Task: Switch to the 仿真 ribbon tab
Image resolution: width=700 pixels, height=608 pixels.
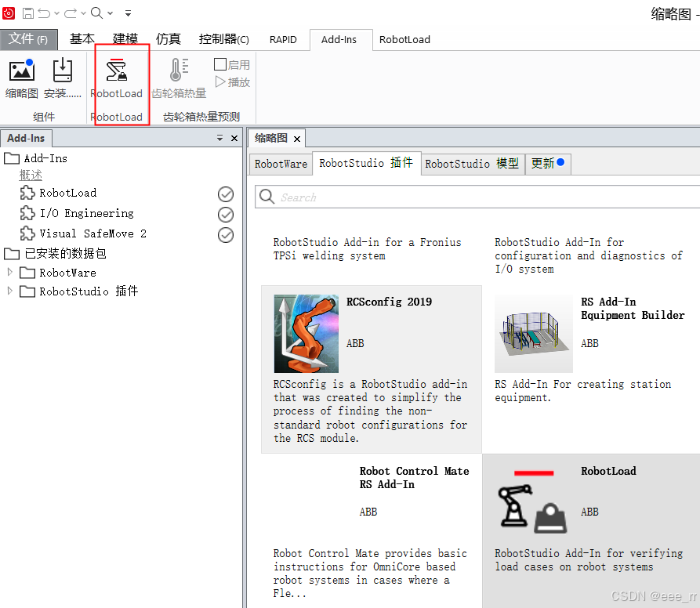Action: point(169,39)
